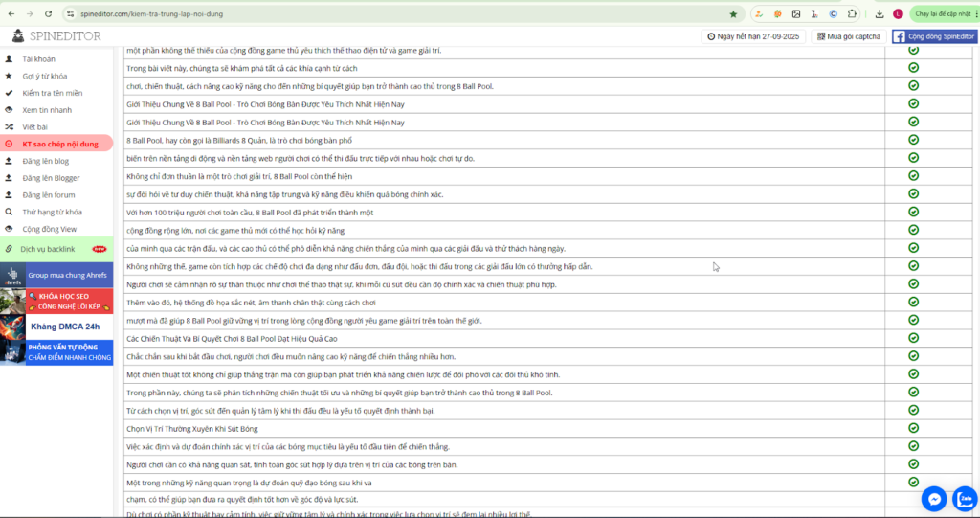This screenshot has height=518, width=980.
Task: Click the green check for 'Chọn Vị Trí Thường Xuyên Khi Sút Bóng'
Action: [x=913, y=428]
